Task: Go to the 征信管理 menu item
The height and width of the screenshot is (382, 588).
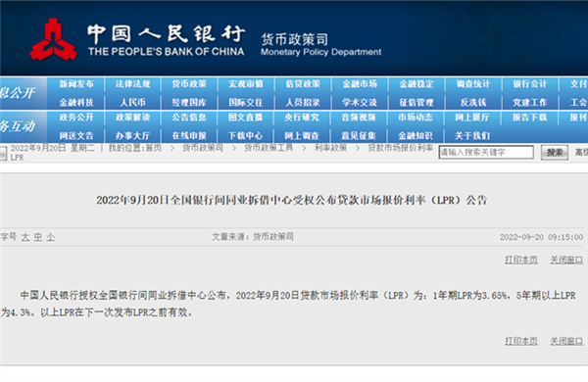Action: click(x=416, y=102)
